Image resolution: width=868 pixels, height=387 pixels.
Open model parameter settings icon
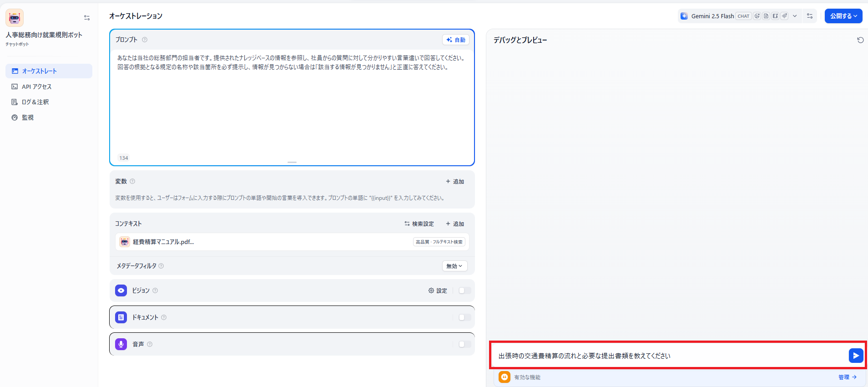(810, 16)
